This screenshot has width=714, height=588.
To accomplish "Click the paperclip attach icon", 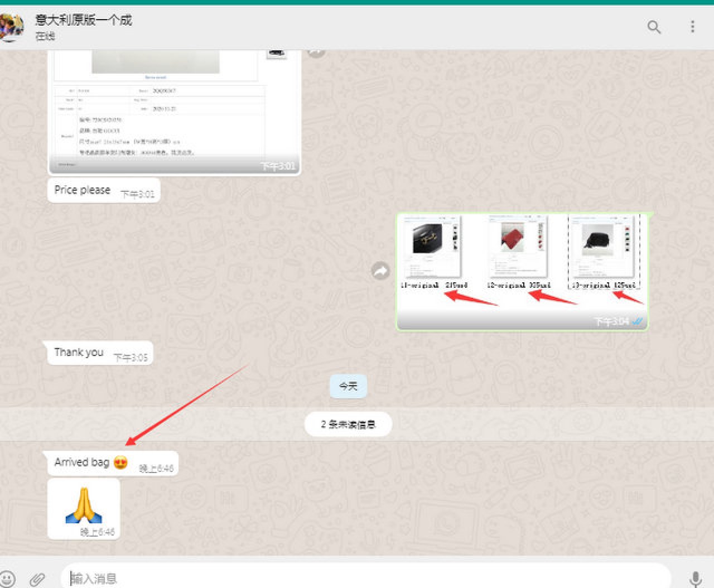I will 37,579.
